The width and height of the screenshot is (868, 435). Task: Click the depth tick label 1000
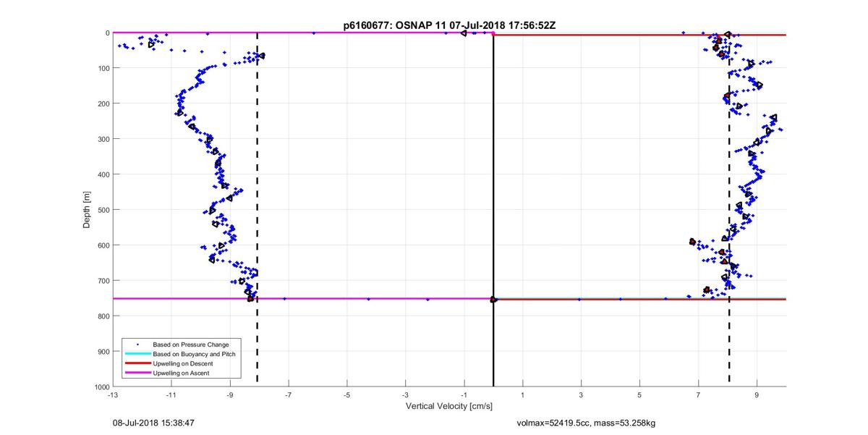101,387
